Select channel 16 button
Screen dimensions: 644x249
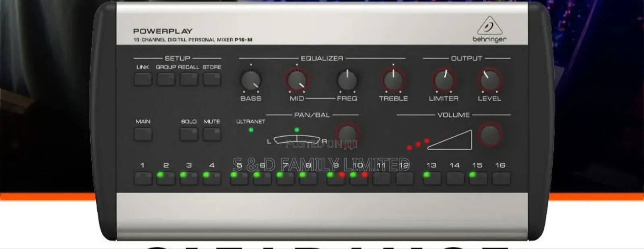(x=501, y=178)
